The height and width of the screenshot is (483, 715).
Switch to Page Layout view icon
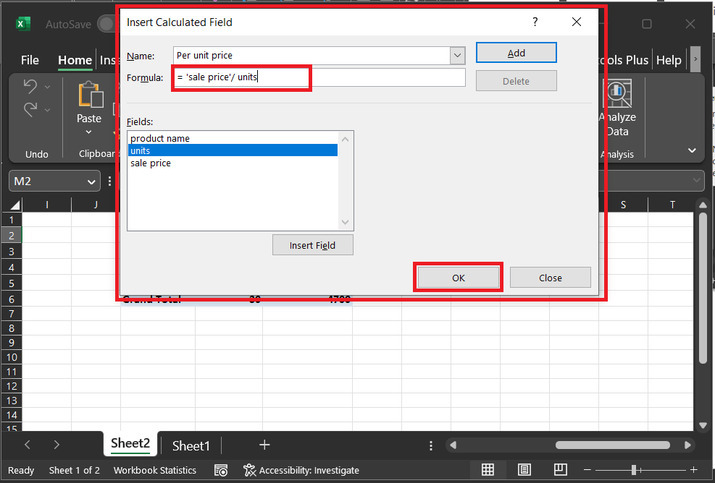(x=524, y=470)
